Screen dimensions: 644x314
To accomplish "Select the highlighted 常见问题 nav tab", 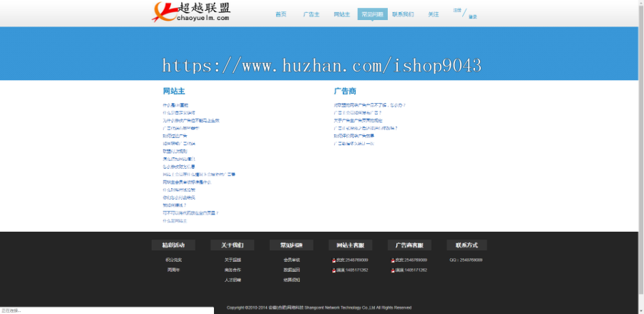I will (x=373, y=14).
